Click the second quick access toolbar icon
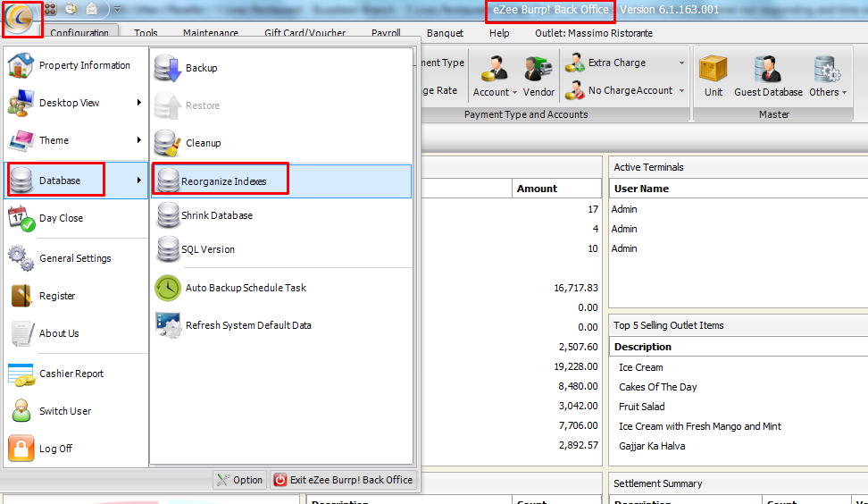Screen dimensions: 868x504 point(71,9)
